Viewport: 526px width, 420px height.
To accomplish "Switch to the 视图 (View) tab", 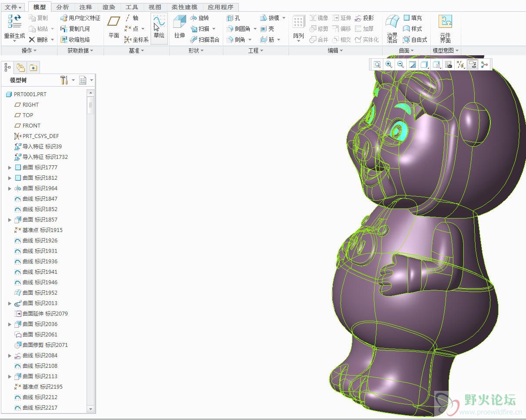I will coord(155,7).
